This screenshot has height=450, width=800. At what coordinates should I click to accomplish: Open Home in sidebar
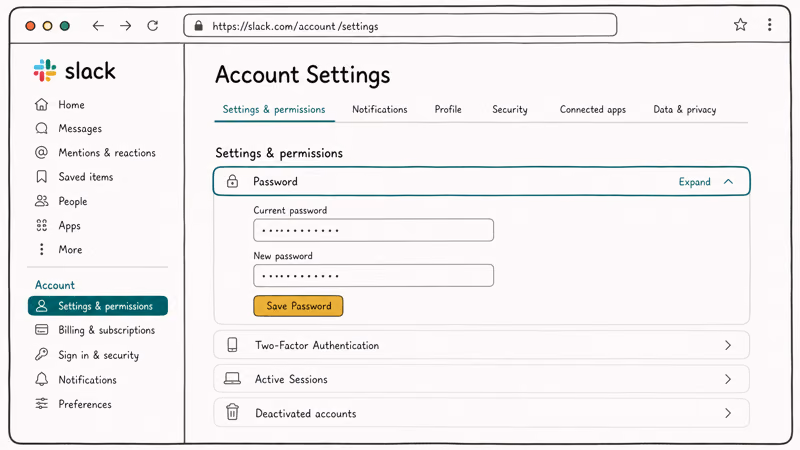click(71, 105)
